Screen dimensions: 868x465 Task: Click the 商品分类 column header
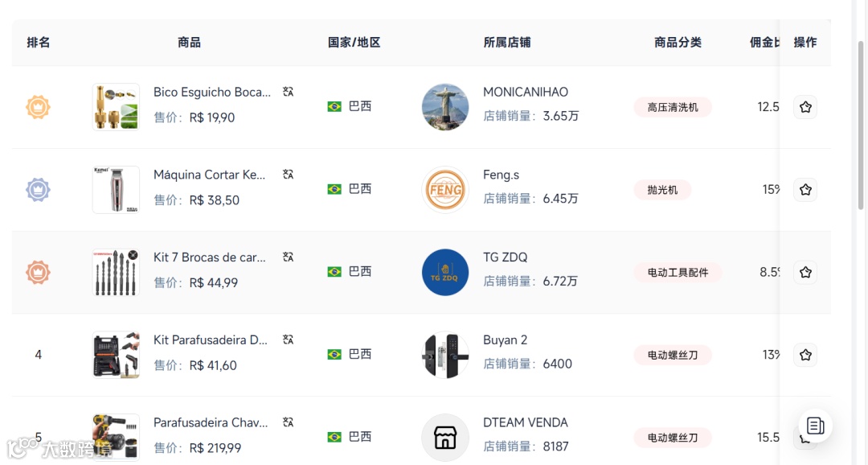[x=678, y=43]
